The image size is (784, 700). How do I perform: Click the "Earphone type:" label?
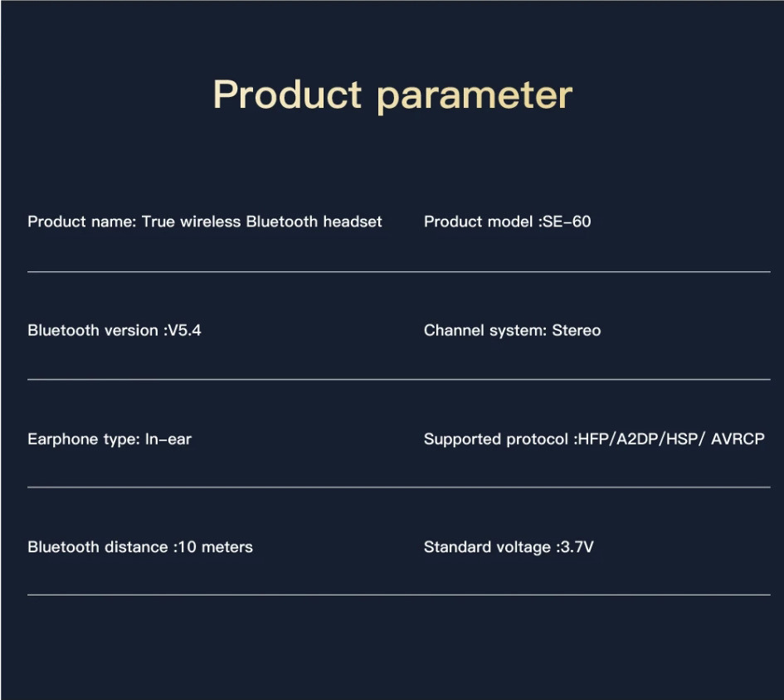84,439
